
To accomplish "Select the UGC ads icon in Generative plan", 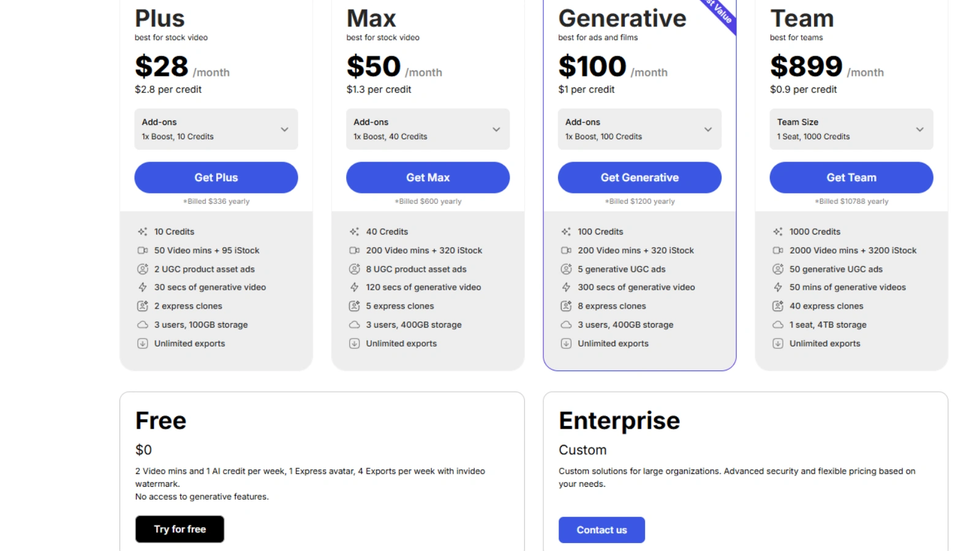I will (566, 269).
